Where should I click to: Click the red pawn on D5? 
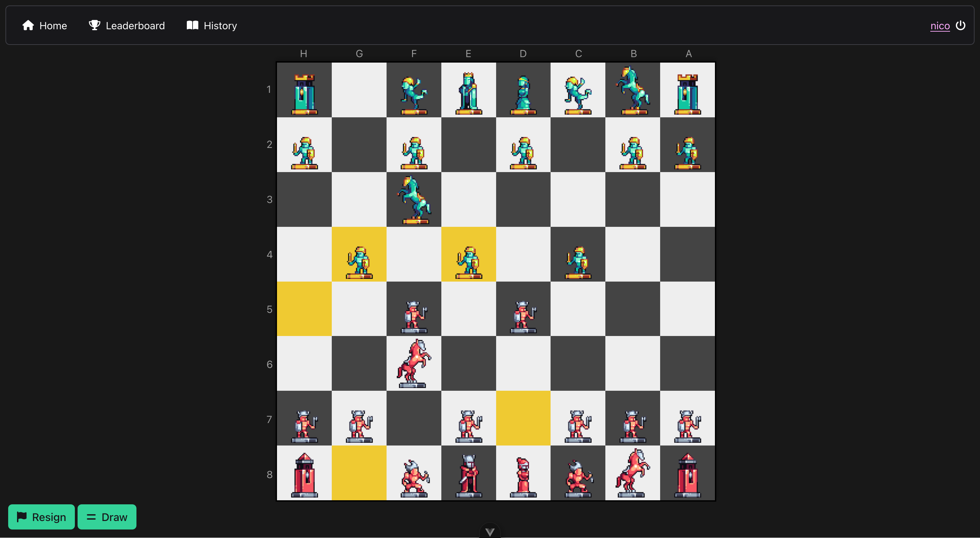tap(523, 316)
